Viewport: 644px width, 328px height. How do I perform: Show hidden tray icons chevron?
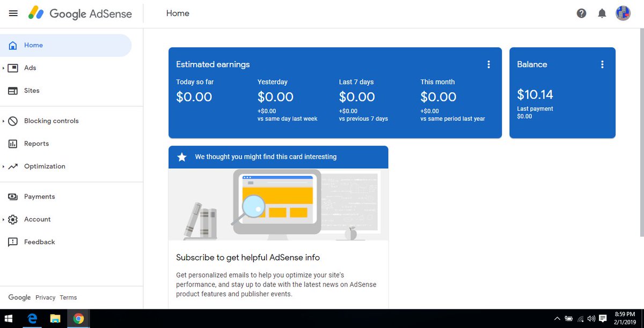[x=557, y=318]
